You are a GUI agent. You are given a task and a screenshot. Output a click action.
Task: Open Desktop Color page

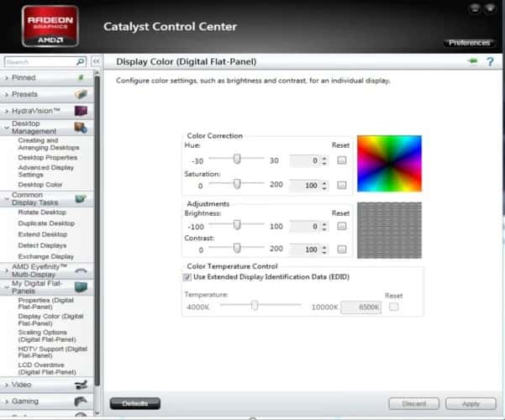click(40, 185)
